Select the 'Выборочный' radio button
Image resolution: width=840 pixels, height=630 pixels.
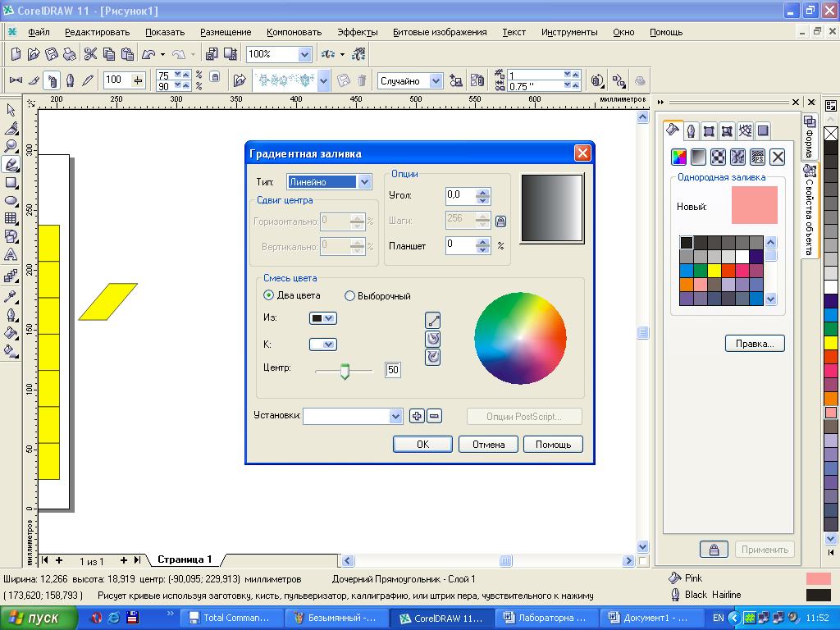(x=349, y=295)
